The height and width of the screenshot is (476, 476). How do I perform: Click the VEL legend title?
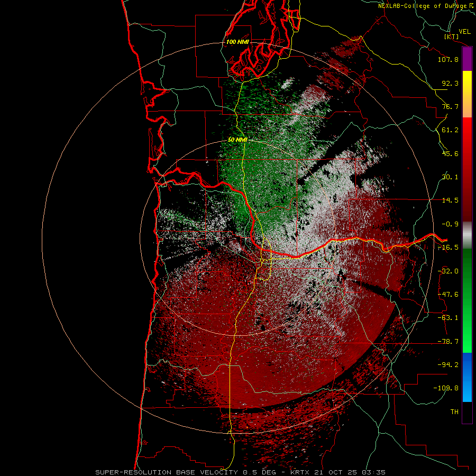(x=464, y=31)
